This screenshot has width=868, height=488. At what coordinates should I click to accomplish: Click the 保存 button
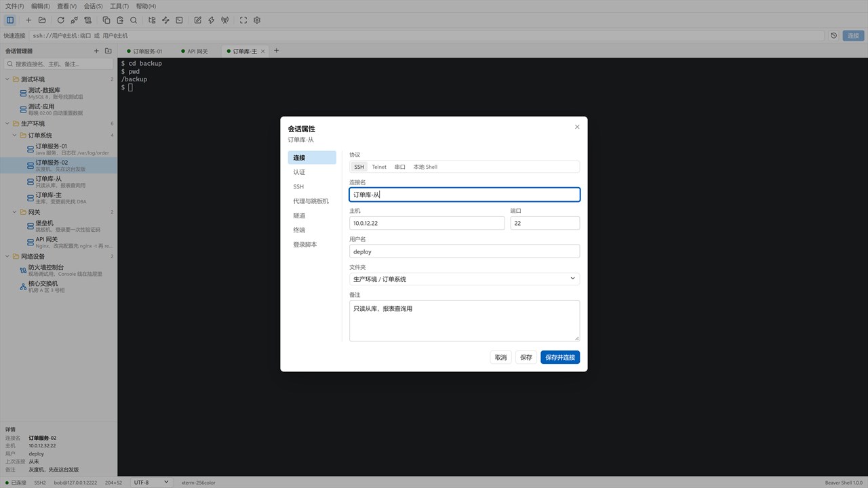pyautogui.click(x=526, y=357)
